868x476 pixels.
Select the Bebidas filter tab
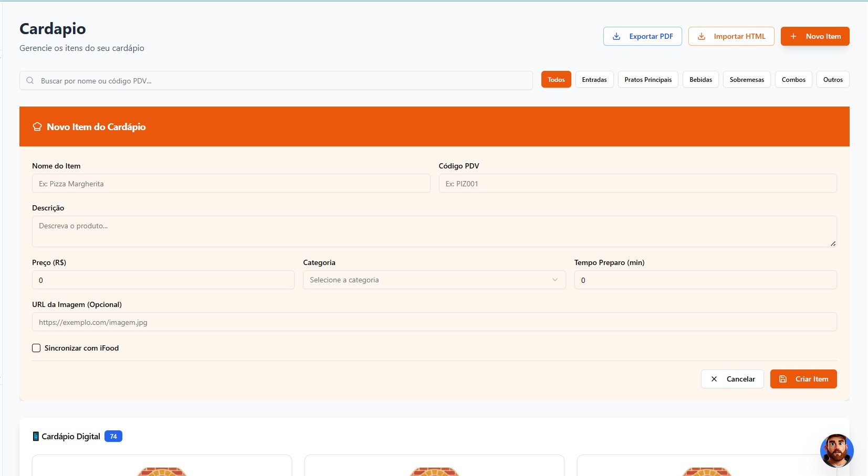(x=700, y=80)
